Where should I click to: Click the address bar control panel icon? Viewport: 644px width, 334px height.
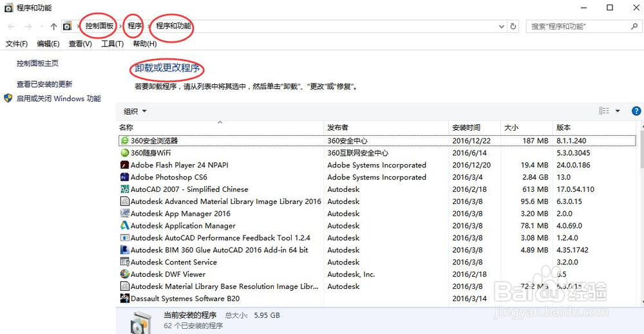tap(67, 26)
